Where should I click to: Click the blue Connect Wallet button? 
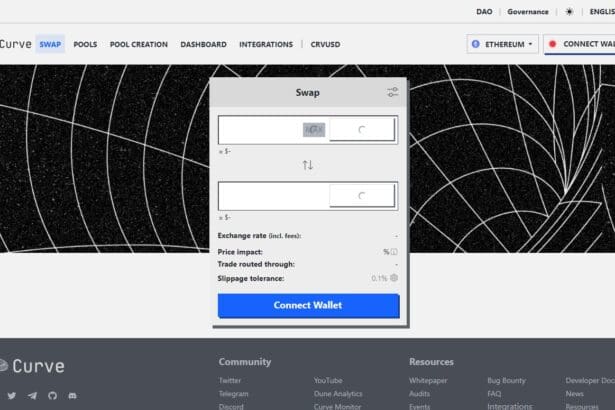[309, 305]
